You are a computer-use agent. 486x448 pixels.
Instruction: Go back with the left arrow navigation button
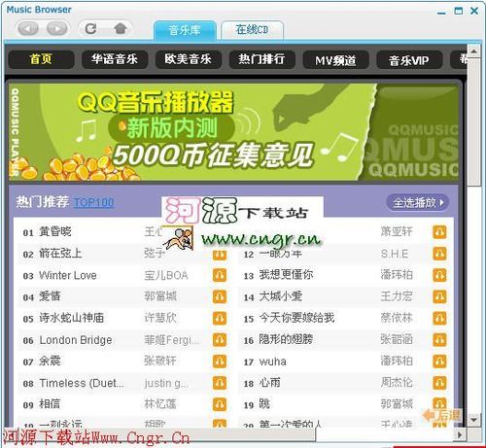pyautogui.click(x=27, y=29)
